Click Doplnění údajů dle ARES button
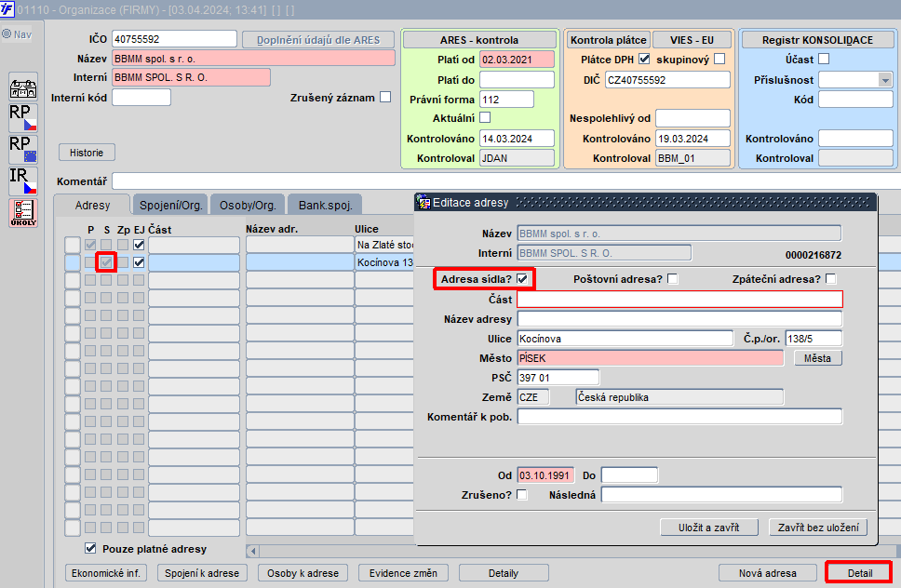 pyautogui.click(x=318, y=40)
